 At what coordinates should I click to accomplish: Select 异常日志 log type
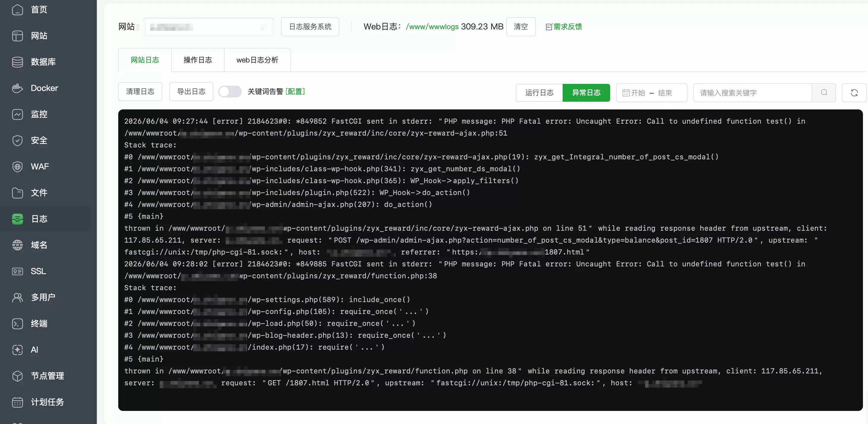pyautogui.click(x=586, y=93)
